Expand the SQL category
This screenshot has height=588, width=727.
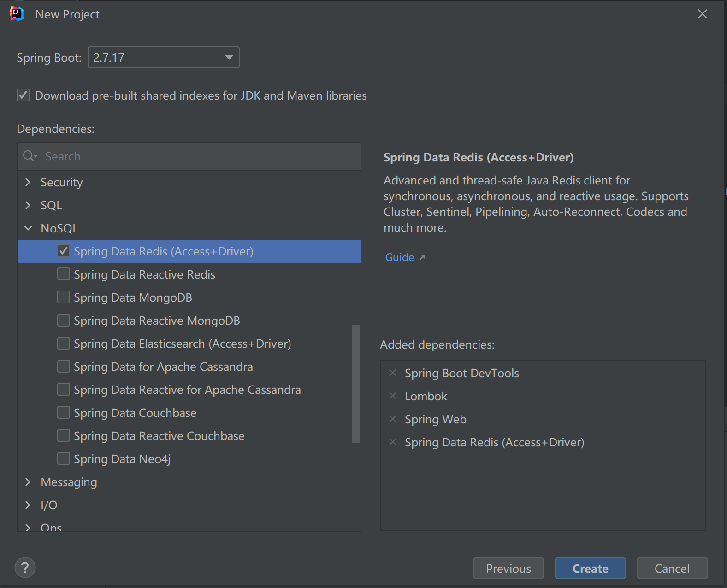tap(28, 205)
